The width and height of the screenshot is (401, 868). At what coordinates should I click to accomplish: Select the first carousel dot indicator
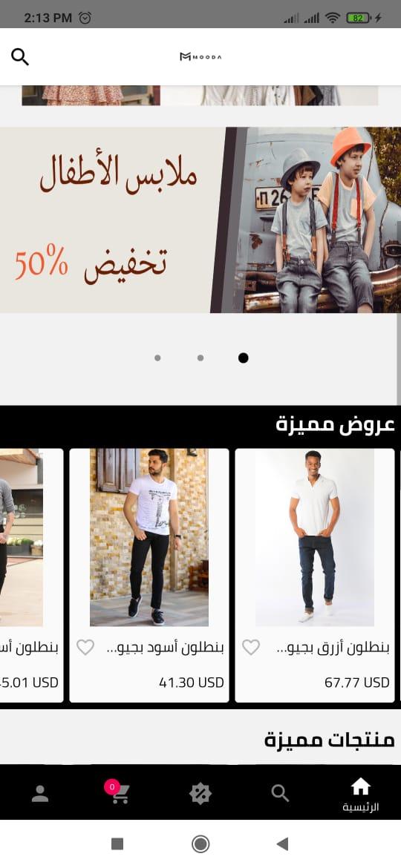[x=158, y=358]
